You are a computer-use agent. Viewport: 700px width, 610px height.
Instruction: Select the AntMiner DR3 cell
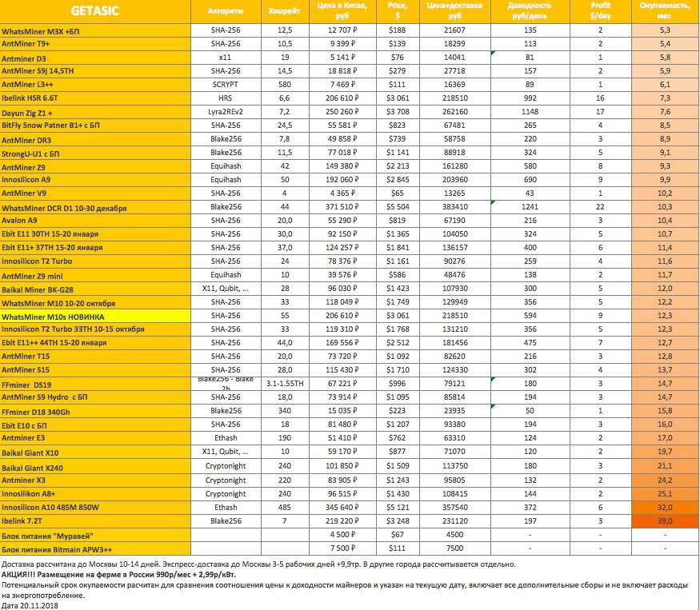pyautogui.click(x=95, y=140)
